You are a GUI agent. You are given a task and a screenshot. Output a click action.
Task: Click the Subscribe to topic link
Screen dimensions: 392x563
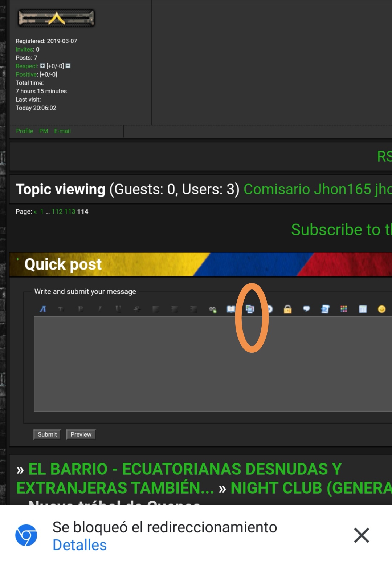(x=342, y=230)
